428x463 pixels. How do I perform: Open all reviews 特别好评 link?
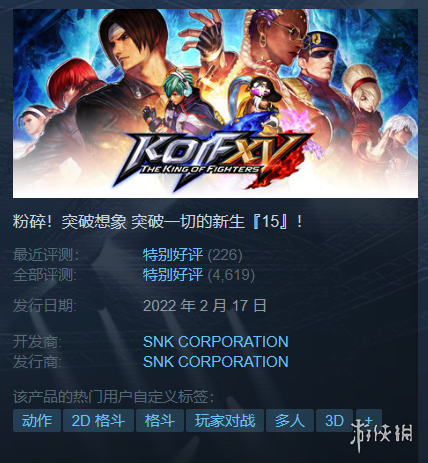click(x=173, y=275)
